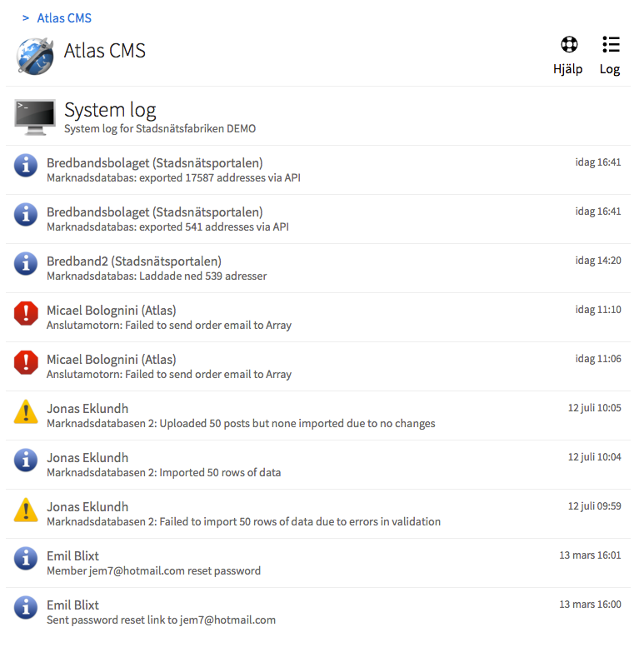Screen dimensions: 644x647
Task: Click the System log heading
Action: (110, 110)
